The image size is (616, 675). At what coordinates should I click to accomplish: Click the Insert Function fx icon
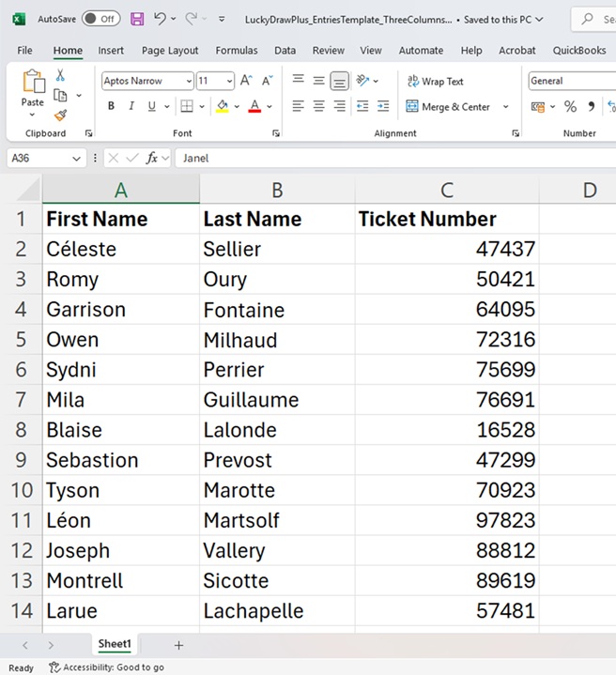pos(152,159)
